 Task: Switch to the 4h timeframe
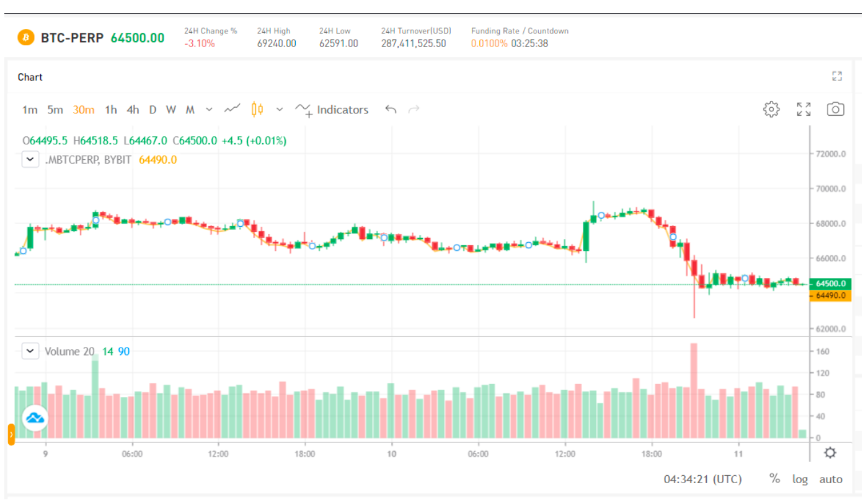[133, 110]
